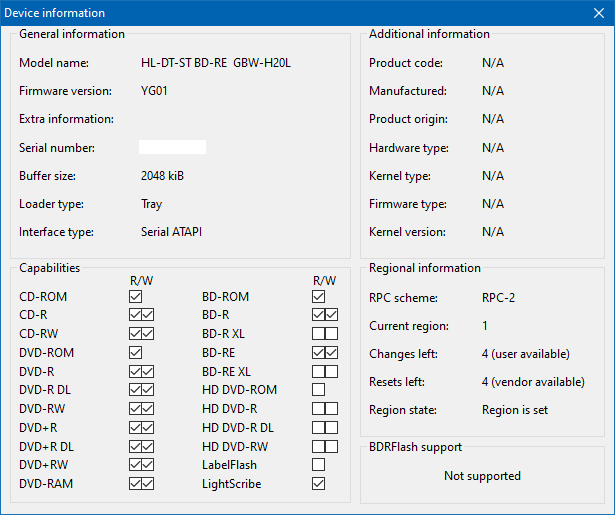Toggle the CD-R read checkbox
Viewport: 615px width, 515px height.
(x=135, y=315)
